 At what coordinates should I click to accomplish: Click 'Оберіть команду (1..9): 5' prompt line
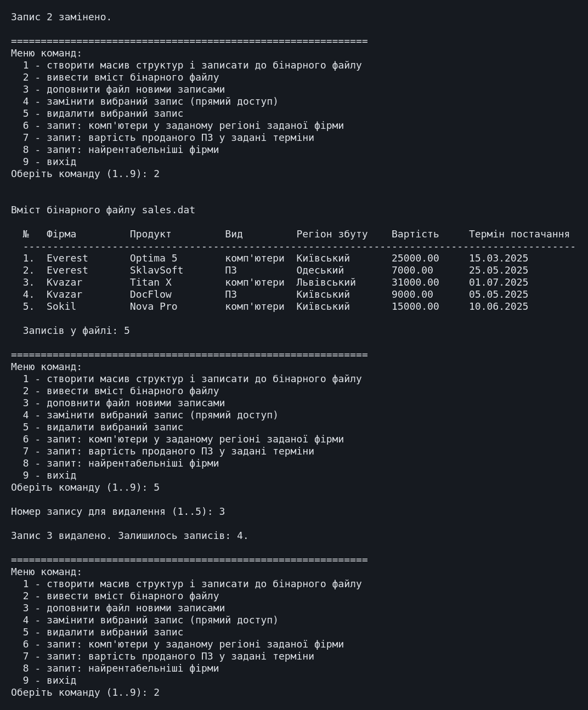[85, 487]
